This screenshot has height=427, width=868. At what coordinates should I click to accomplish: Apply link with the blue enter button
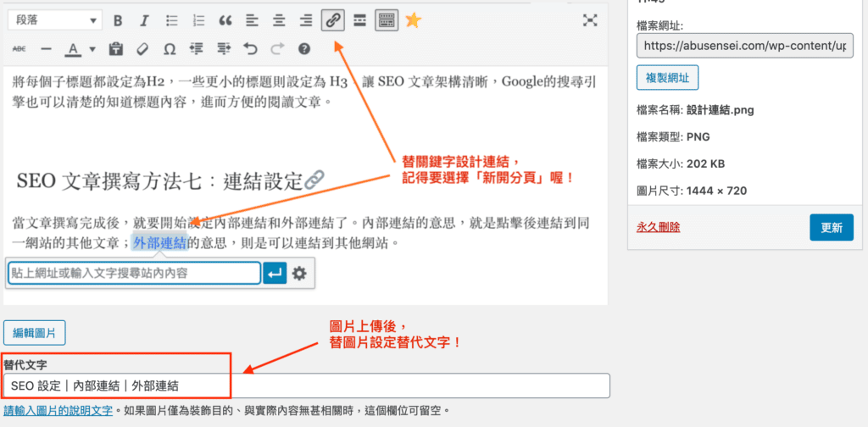pyautogui.click(x=275, y=273)
